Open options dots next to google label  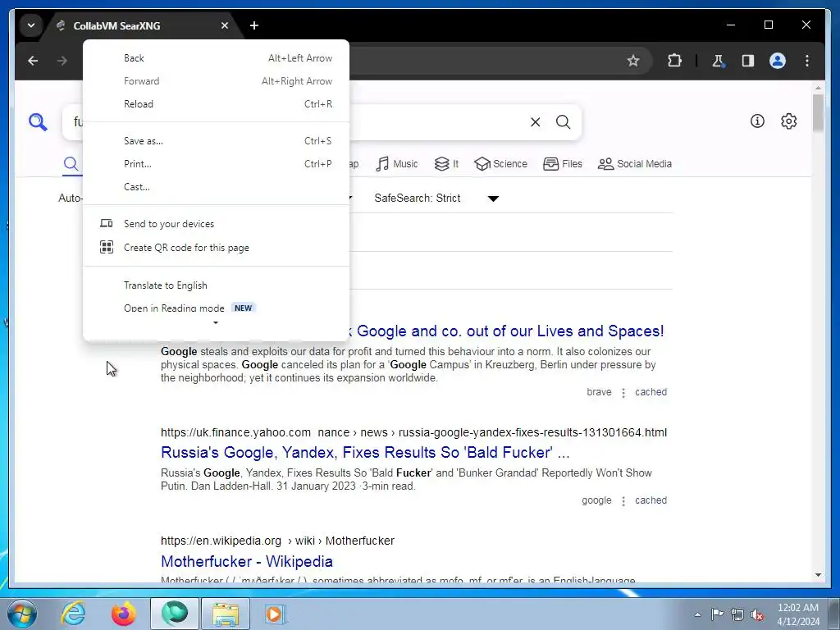coord(623,501)
